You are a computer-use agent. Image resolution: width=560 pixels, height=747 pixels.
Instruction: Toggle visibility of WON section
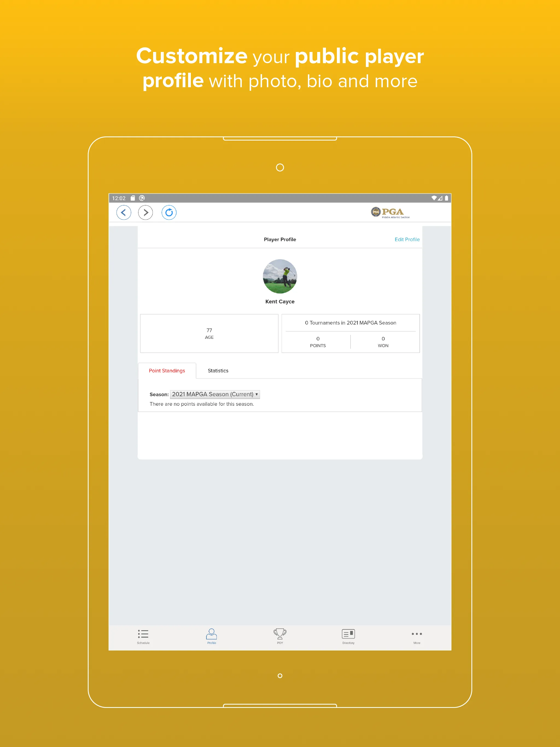[382, 341]
